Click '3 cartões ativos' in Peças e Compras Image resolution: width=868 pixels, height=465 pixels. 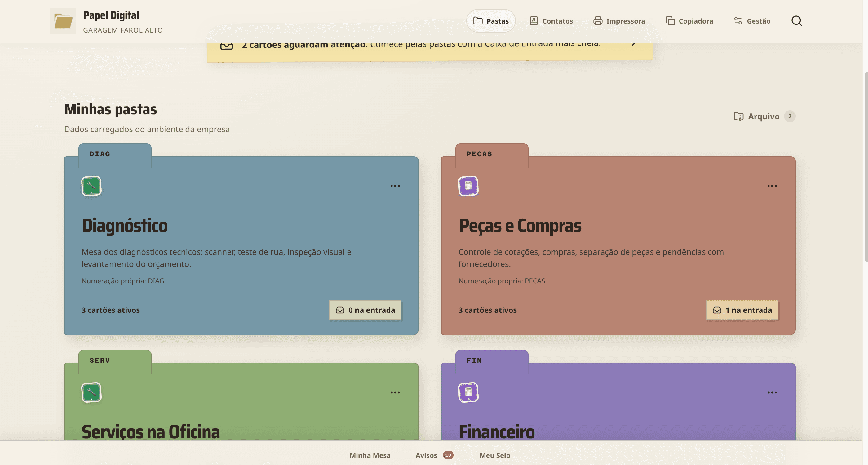[488, 310]
